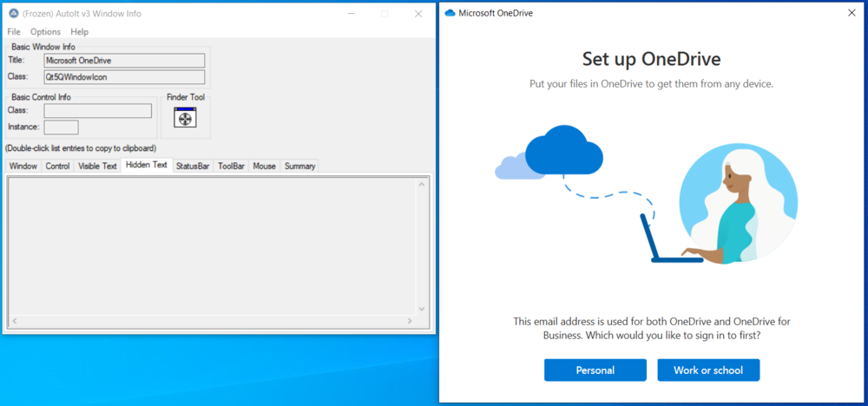Click the Basic Control Info Class field
Image resolution: width=868 pixels, height=406 pixels.
click(x=98, y=111)
